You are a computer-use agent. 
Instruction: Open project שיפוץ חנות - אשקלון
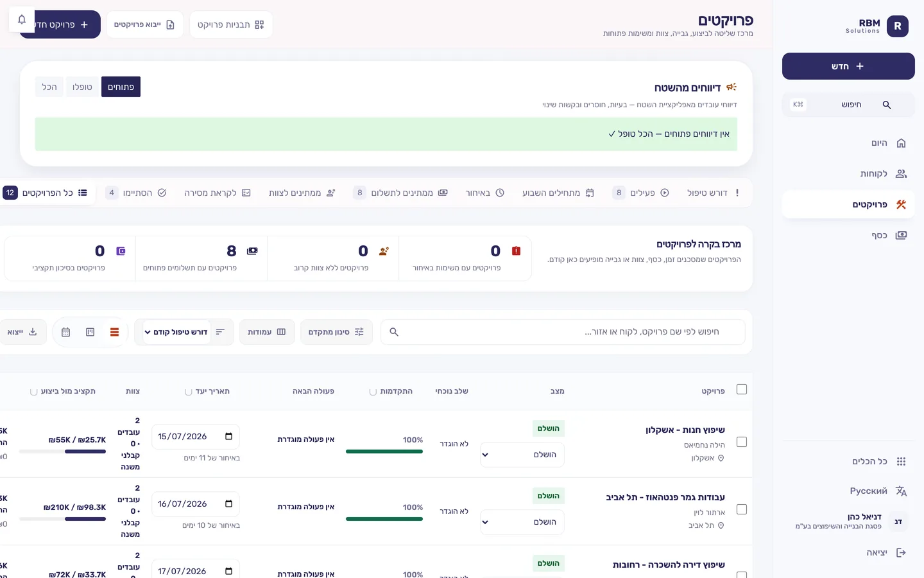click(685, 430)
